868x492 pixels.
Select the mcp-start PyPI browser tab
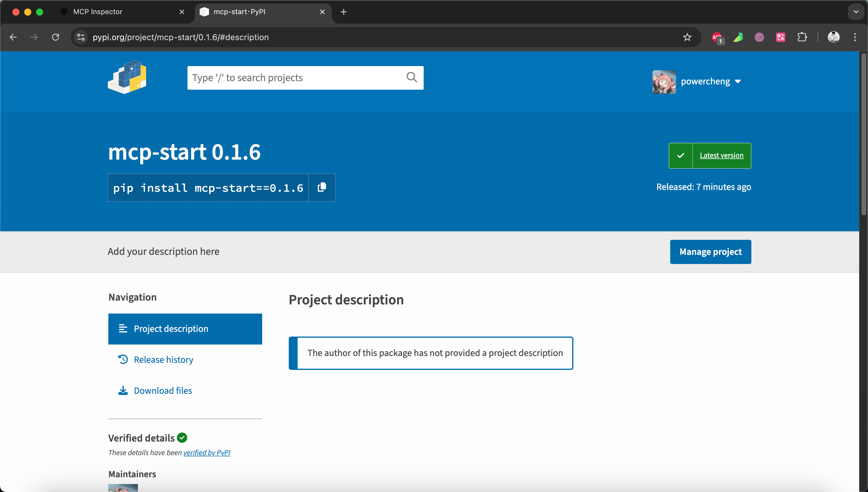pyautogui.click(x=263, y=12)
